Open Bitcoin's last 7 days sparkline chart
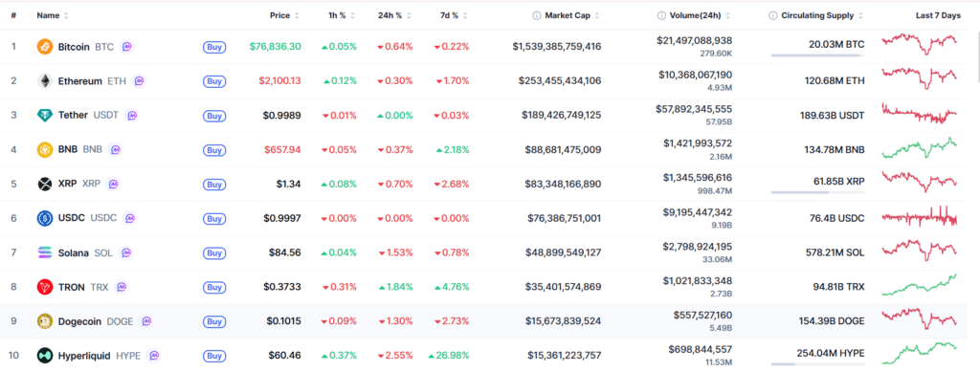The width and height of the screenshot is (980, 372). click(x=920, y=44)
